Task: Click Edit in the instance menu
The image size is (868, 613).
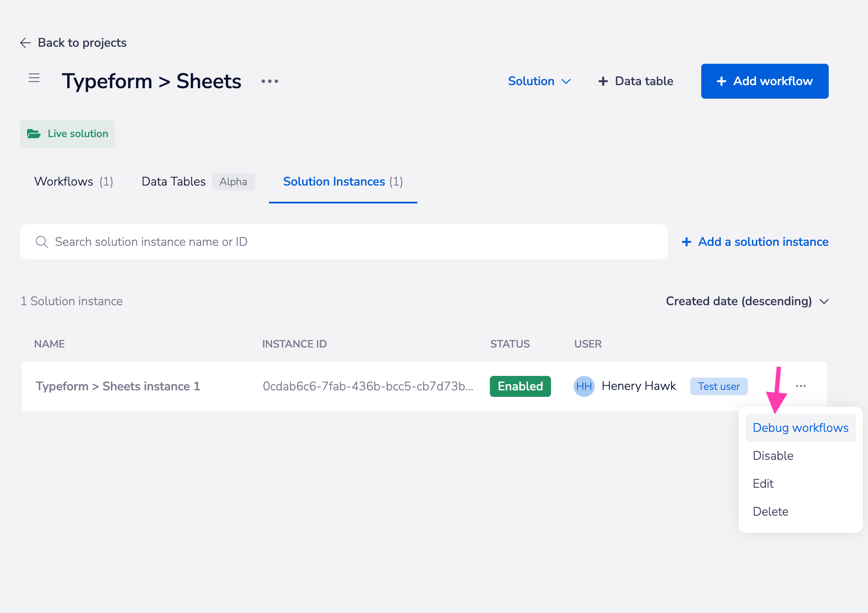Action: [x=763, y=484]
